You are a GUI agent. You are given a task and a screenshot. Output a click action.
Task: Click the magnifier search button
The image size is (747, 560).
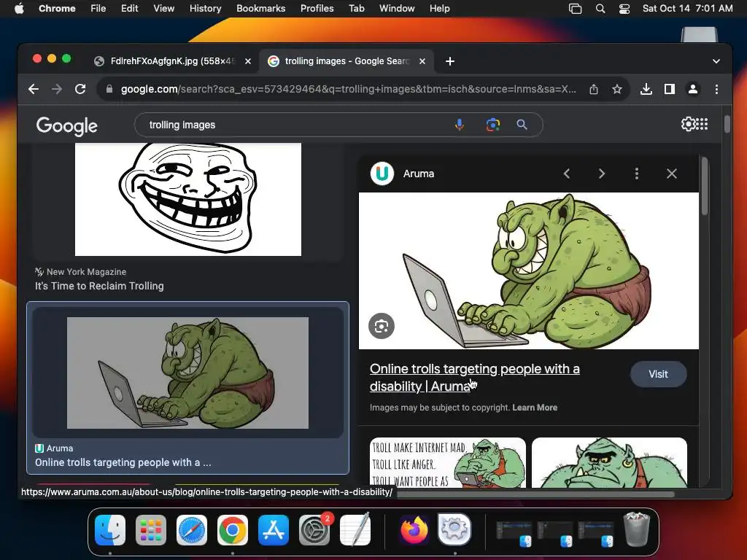(x=522, y=125)
